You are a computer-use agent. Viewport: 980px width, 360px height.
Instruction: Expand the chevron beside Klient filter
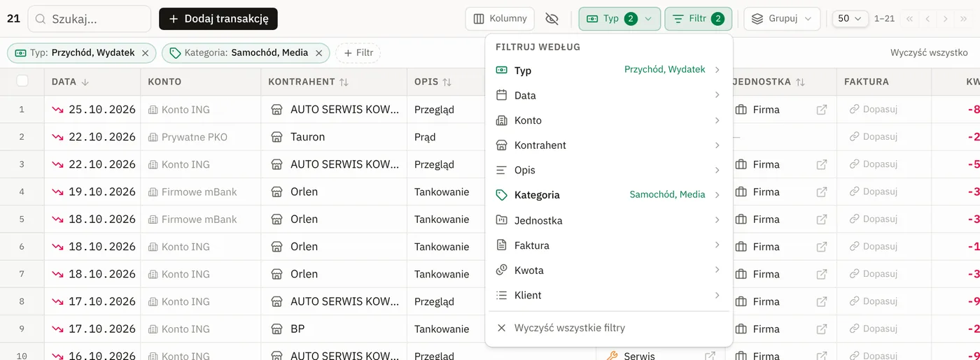(x=717, y=295)
